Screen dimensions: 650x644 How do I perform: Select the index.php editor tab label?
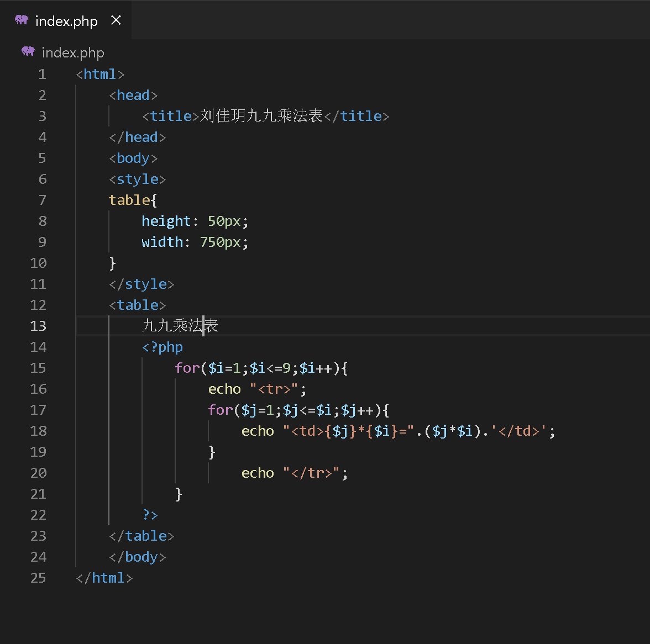click(66, 21)
